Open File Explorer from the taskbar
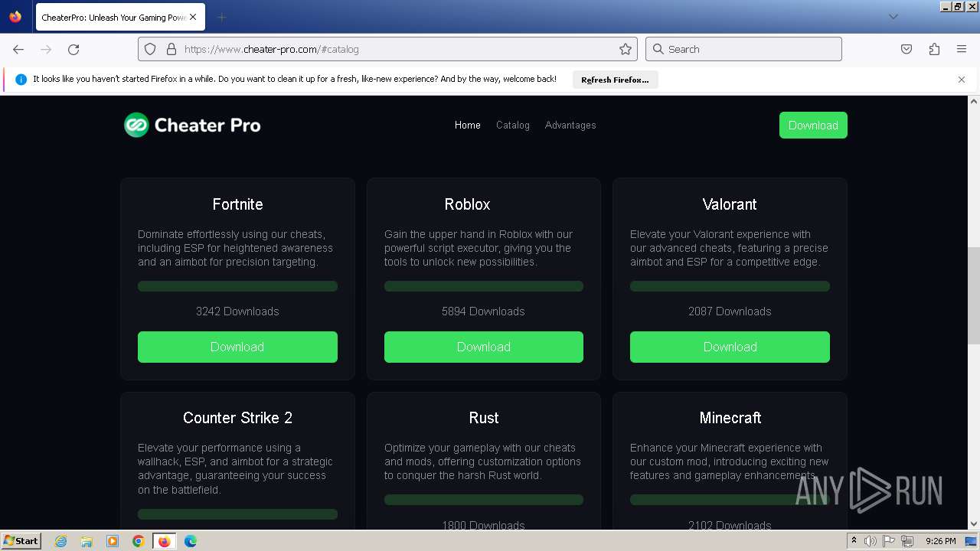This screenshot has width=980, height=551. point(87,541)
